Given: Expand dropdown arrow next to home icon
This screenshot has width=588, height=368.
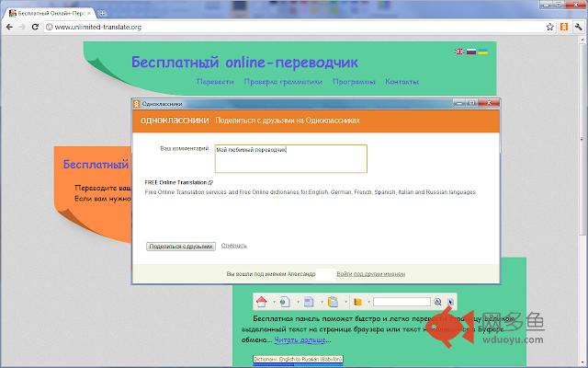Looking at the screenshot, I should point(274,302).
